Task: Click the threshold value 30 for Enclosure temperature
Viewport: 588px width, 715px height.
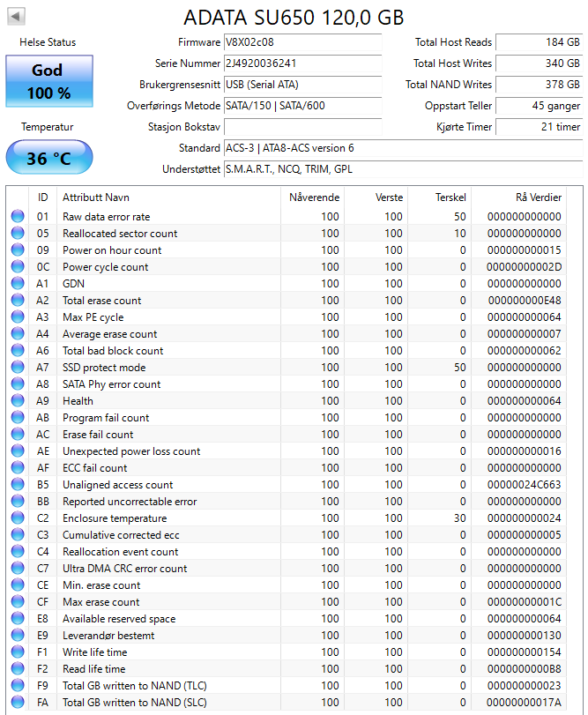Action: point(460,518)
